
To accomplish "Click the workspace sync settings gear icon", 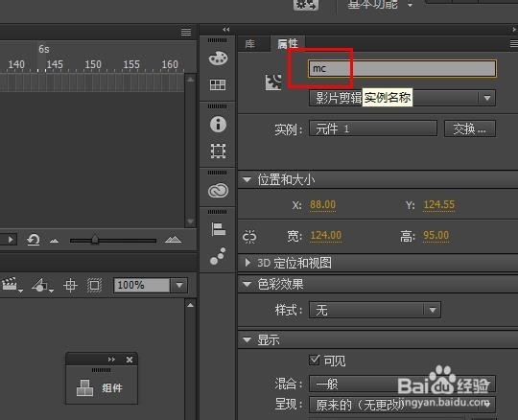I will 306,5.
